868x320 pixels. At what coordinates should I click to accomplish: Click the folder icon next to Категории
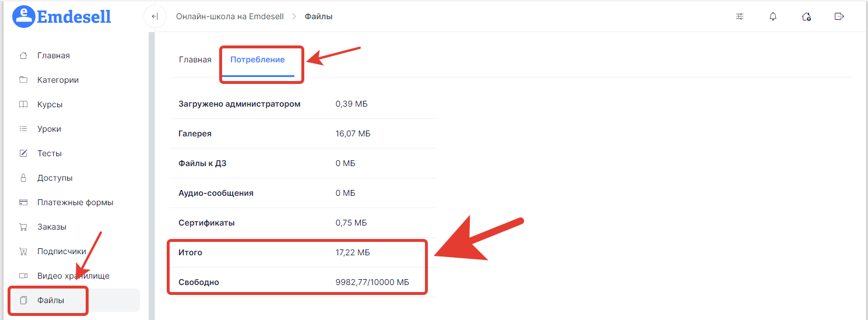pyautogui.click(x=23, y=80)
